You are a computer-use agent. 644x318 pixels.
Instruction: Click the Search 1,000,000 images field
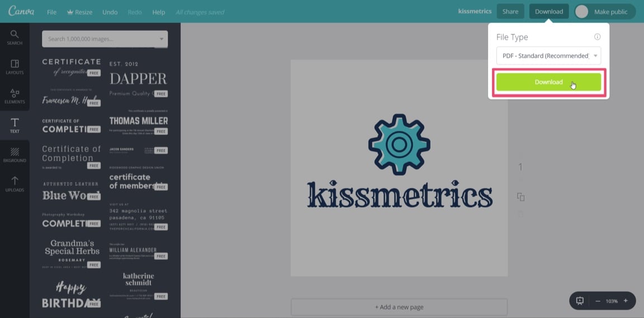coord(105,39)
